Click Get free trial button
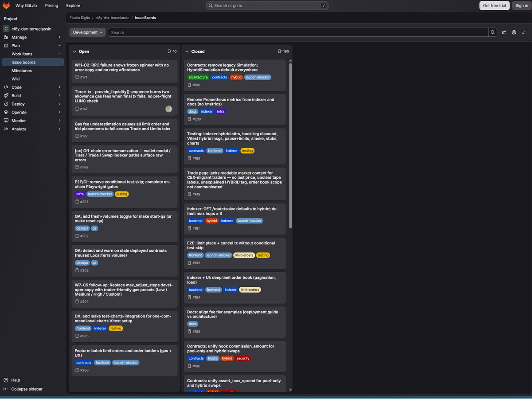The height and width of the screenshot is (399, 532). [x=494, y=5]
